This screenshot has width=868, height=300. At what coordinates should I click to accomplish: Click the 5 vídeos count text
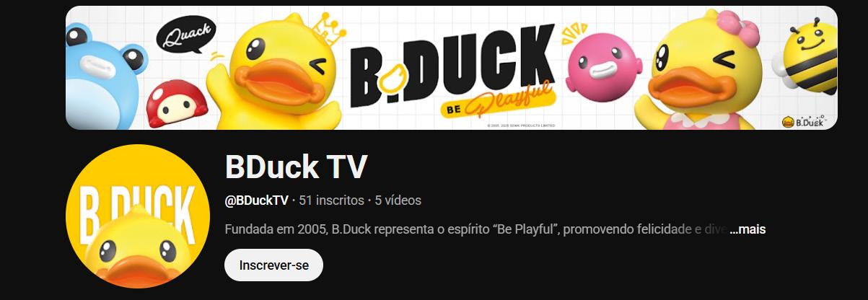pos(398,200)
